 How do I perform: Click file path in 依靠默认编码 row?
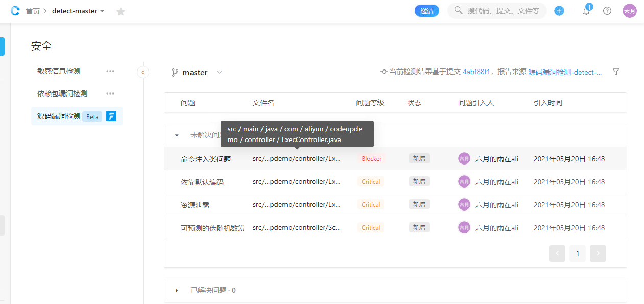[297, 182]
